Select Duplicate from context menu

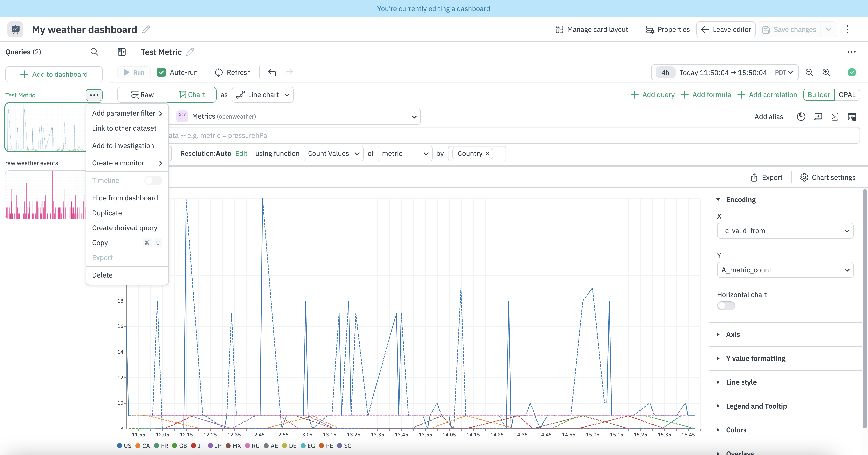(107, 213)
